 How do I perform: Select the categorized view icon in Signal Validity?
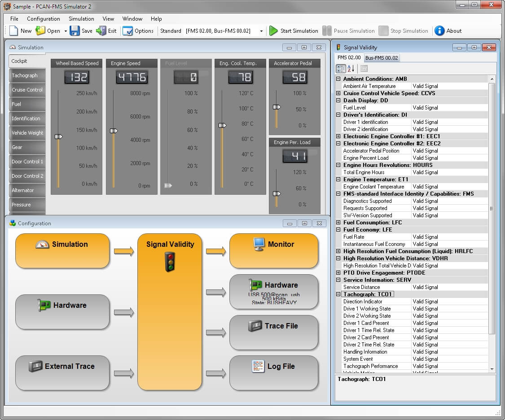pos(340,68)
